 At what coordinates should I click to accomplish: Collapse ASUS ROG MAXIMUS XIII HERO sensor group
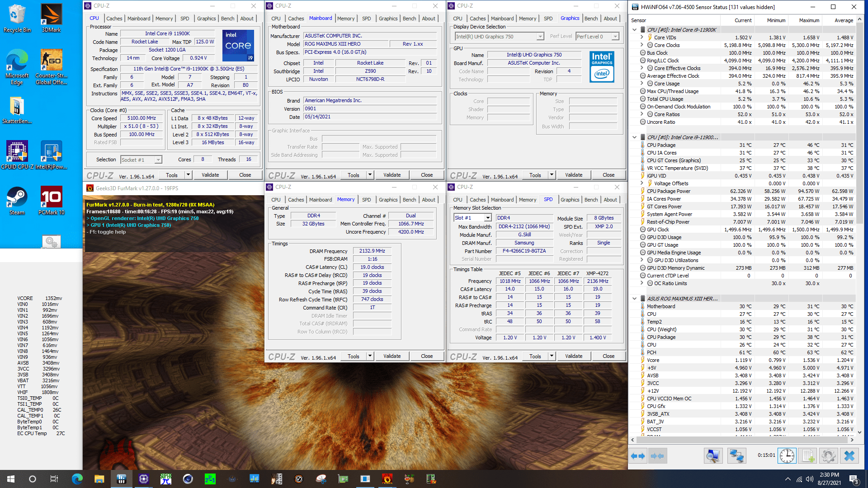coord(634,299)
